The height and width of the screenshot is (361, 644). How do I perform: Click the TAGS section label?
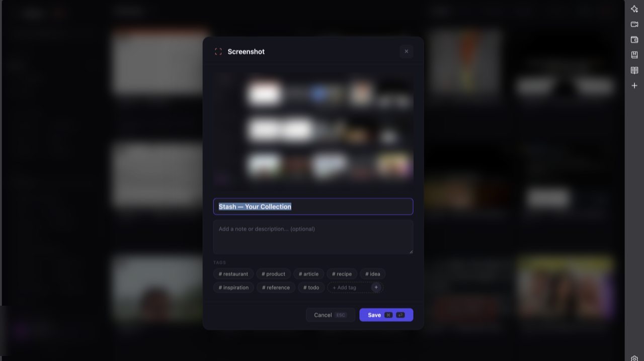pos(220,262)
